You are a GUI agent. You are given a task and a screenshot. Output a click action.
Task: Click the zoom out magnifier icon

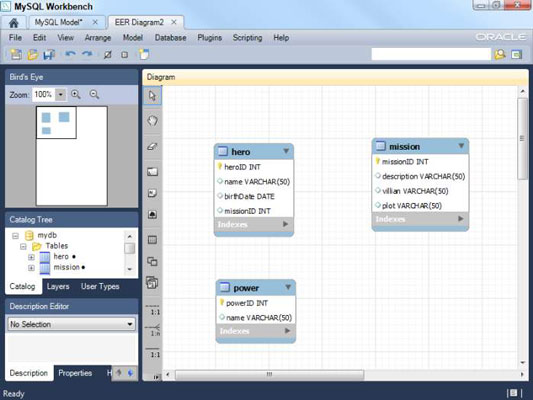click(x=94, y=94)
